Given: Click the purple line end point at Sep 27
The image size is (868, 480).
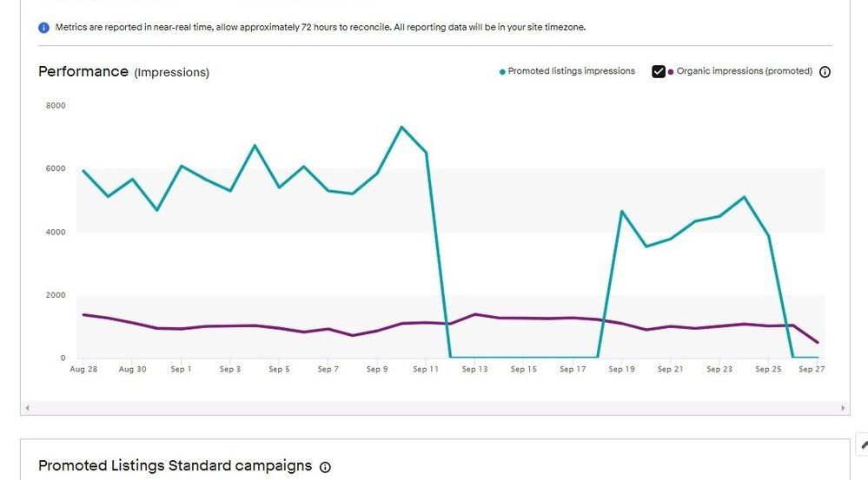Looking at the screenshot, I should tap(817, 342).
